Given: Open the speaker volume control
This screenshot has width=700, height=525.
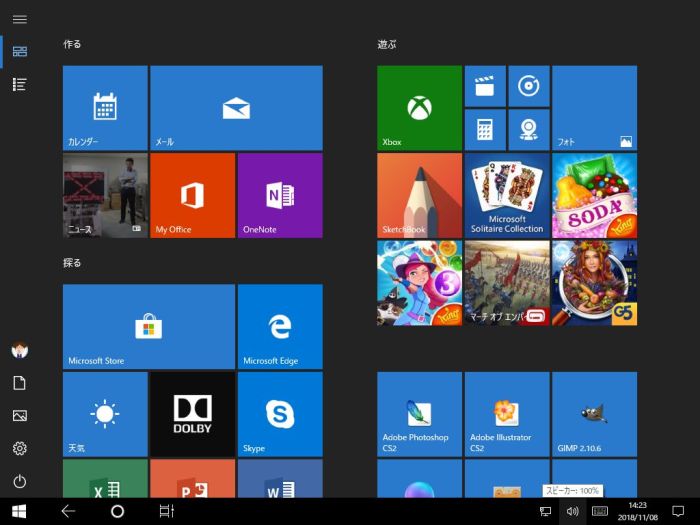Looking at the screenshot, I should coord(572,511).
